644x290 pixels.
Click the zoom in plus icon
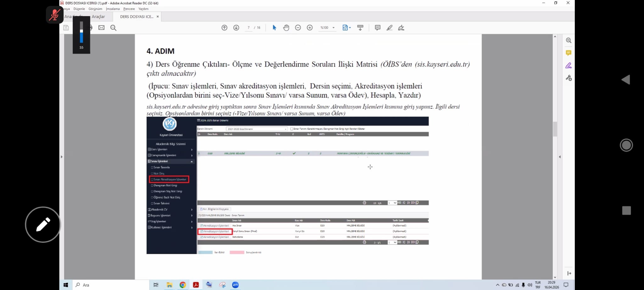[x=310, y=28]
